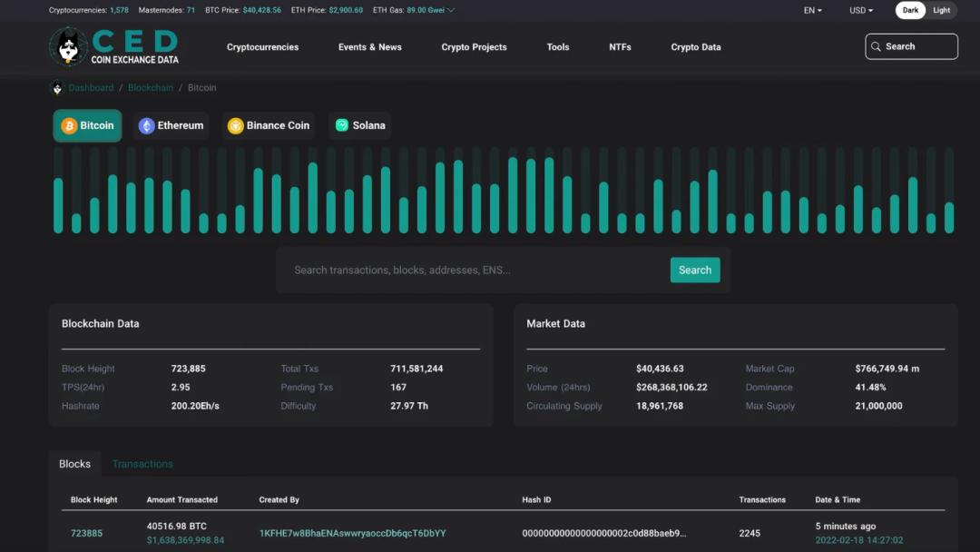Click the Market Cap value $766,749.94 m
Viewport: 980px width, 552px height.
[887, 369]
